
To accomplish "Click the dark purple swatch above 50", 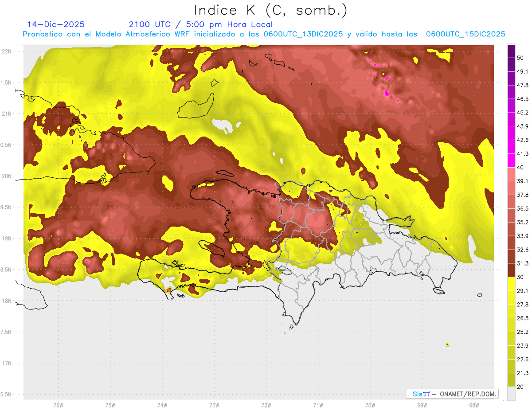I will click(x=511, y=51).
